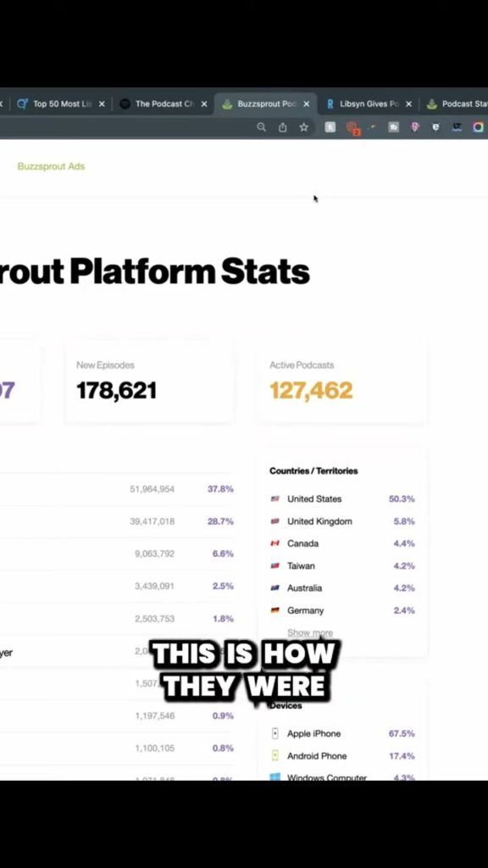Click the Android Phone device icon
488x868 pixels.
(275, 755)
